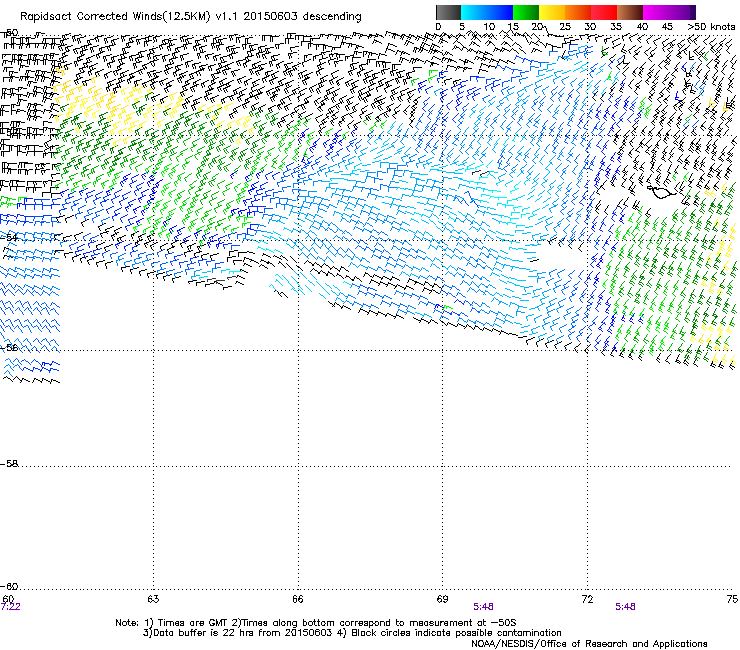
Task: Click the 5:48 time stamp right of longitude 72
Action: coord(625,607)
